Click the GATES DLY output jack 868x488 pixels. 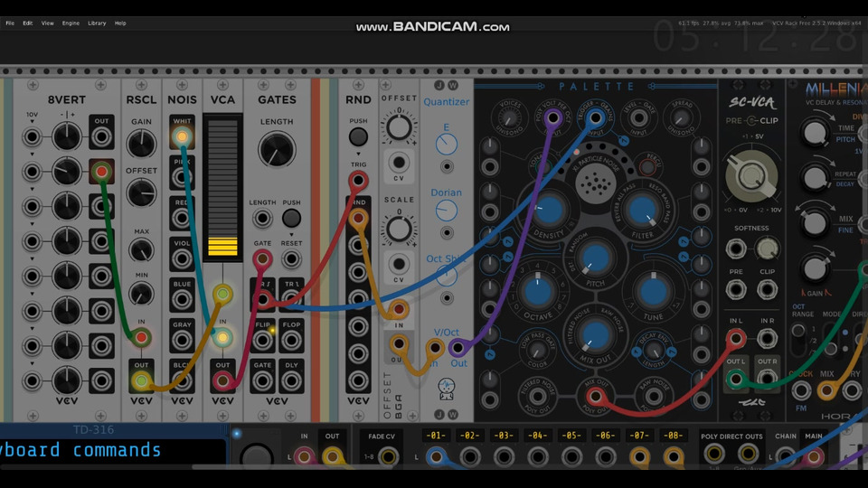(291, 380)
